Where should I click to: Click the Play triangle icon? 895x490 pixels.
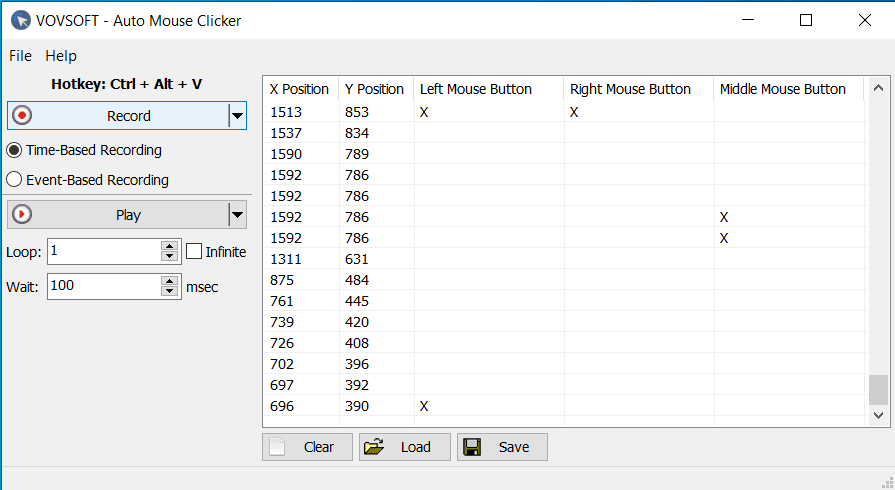pos(22,215)
